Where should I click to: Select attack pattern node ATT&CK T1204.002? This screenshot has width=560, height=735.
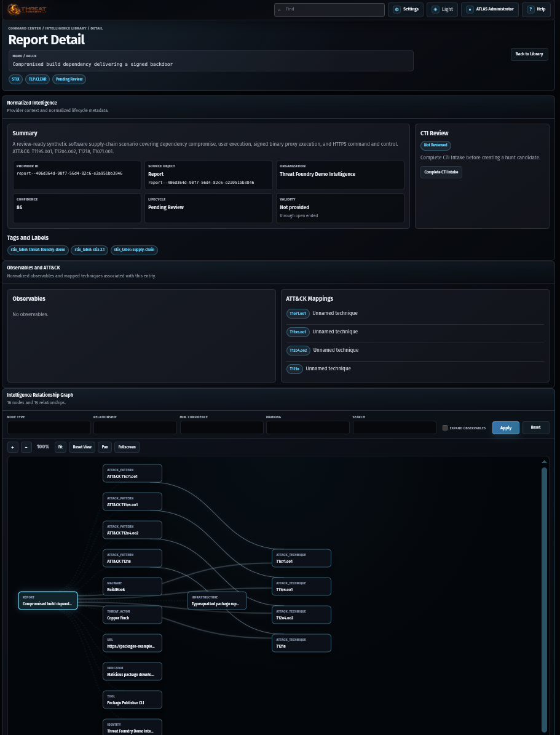pyautogui.click(x=132, y=530)
